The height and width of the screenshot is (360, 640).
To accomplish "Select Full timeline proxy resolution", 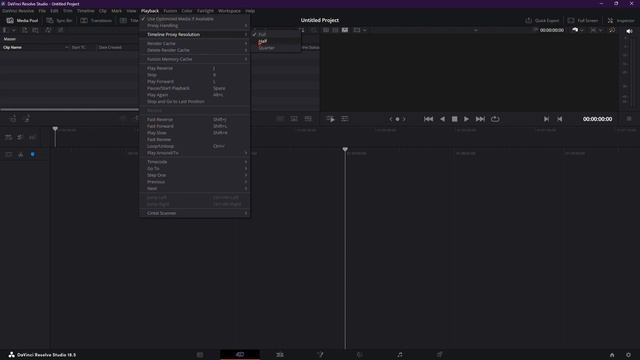I will coord(276,35).
